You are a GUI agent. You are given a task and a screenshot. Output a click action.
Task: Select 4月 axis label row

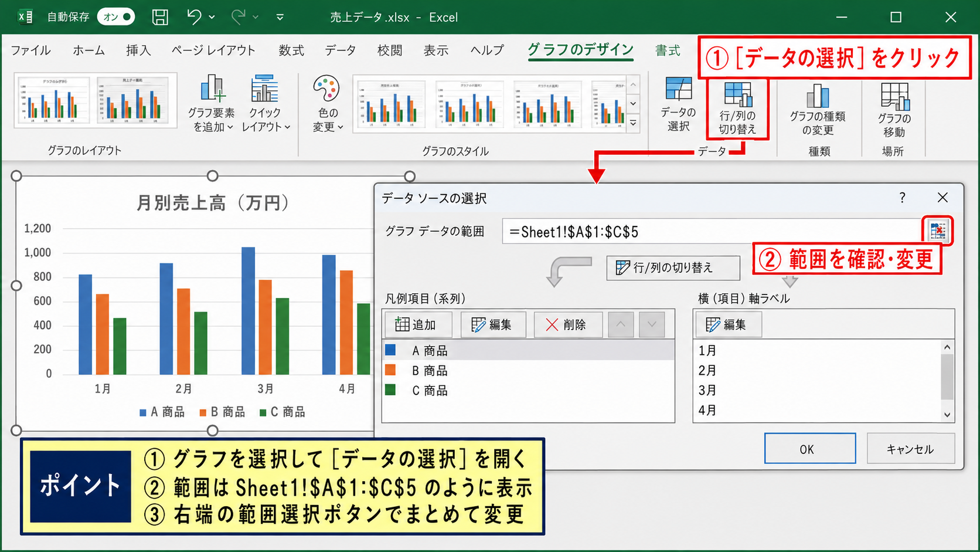tap(817, 410)
